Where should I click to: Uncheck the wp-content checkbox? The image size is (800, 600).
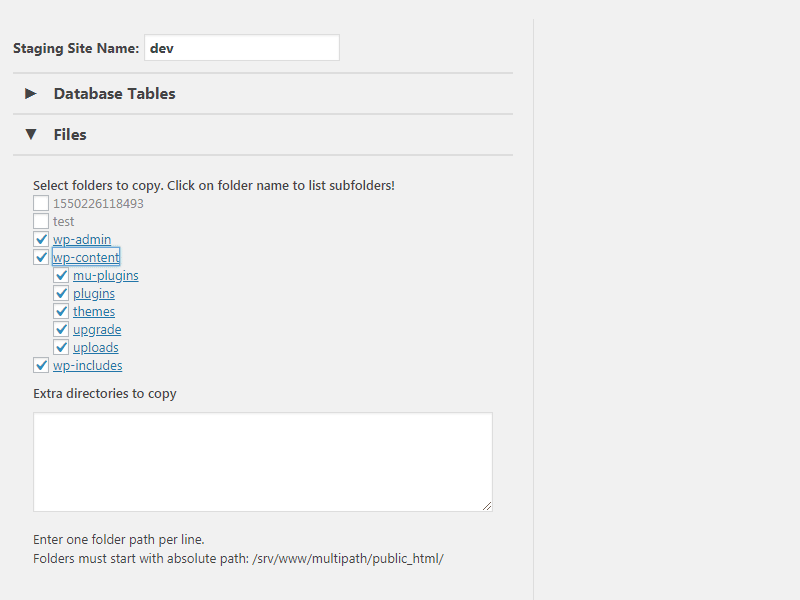41,257
